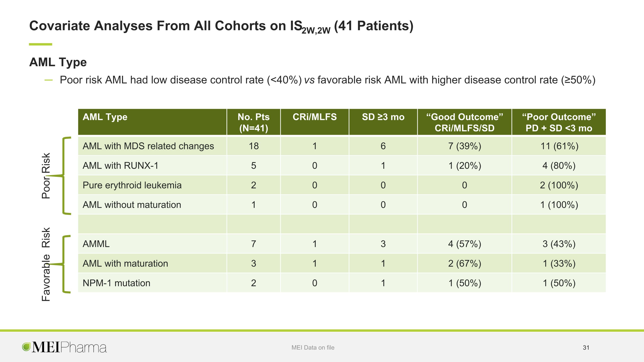Click the AML with MDS related changes row
Viewport: 644px width, 362px height.
tap(342, 146)
